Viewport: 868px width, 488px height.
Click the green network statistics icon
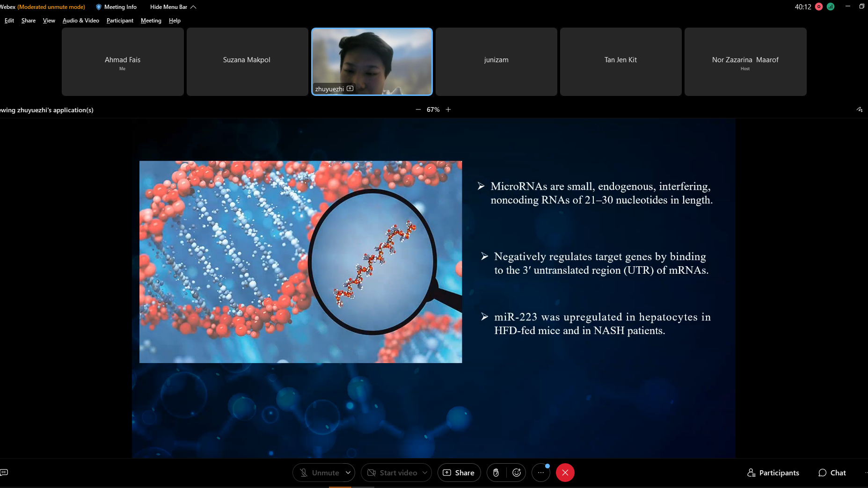tap(831, 7)
